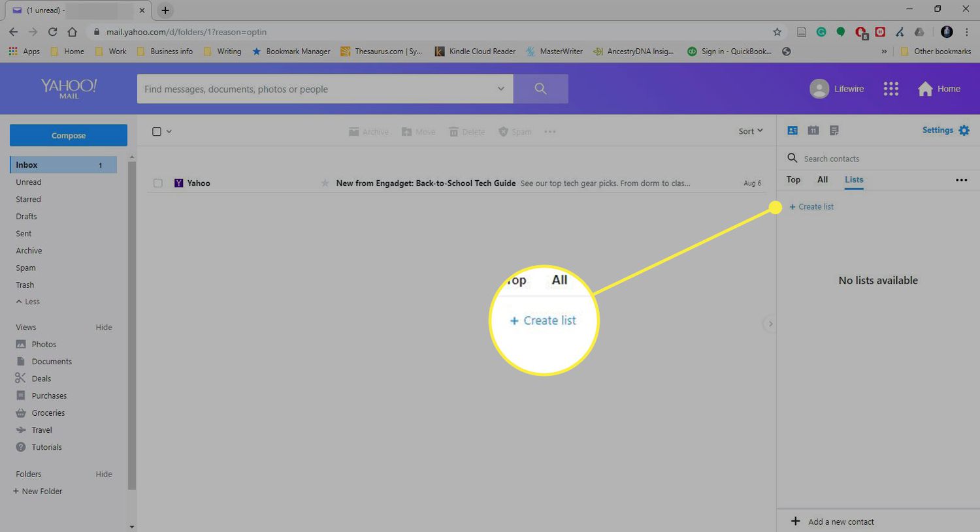980x532 pixels.
Task: Open the Sort dropdown
Action: click(749, 131)
